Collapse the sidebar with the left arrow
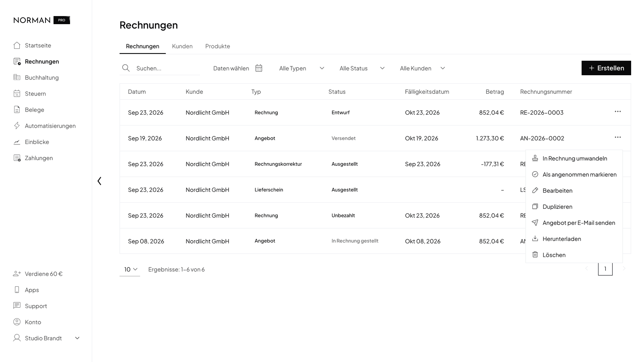The height and width of the screenshot is (362, 644). [99, 181]
